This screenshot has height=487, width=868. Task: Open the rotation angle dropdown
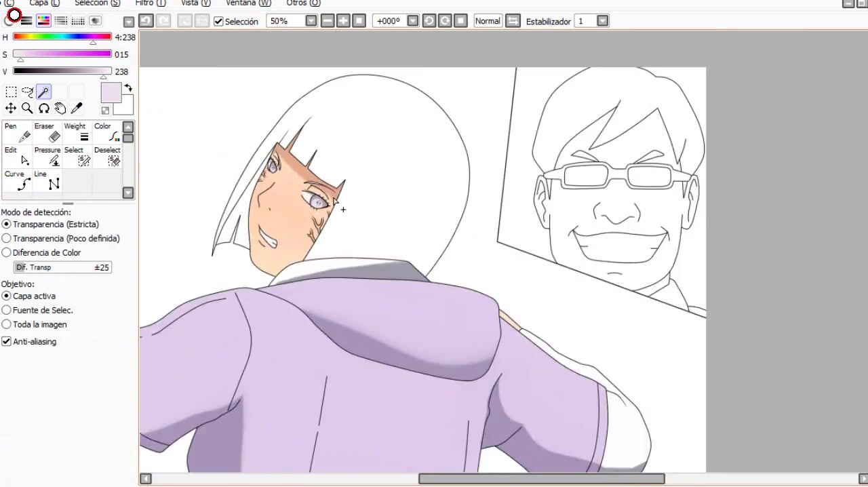coord(412,21)
